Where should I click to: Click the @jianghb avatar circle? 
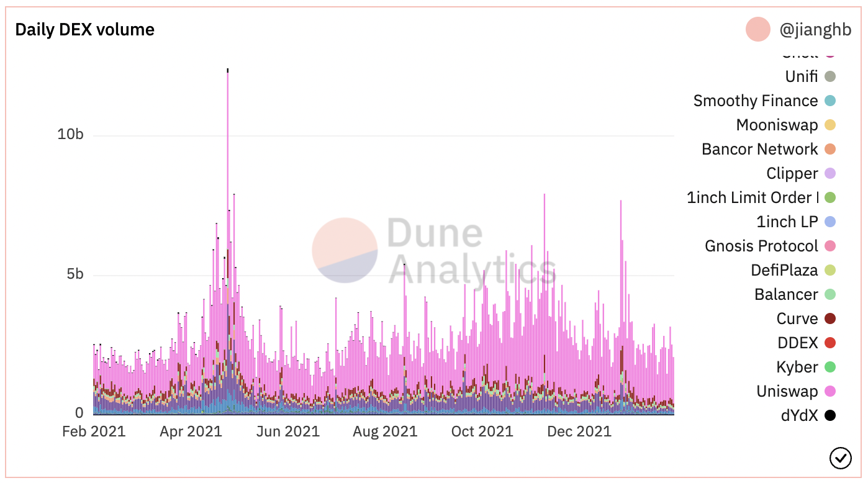(x=758, y=29)
